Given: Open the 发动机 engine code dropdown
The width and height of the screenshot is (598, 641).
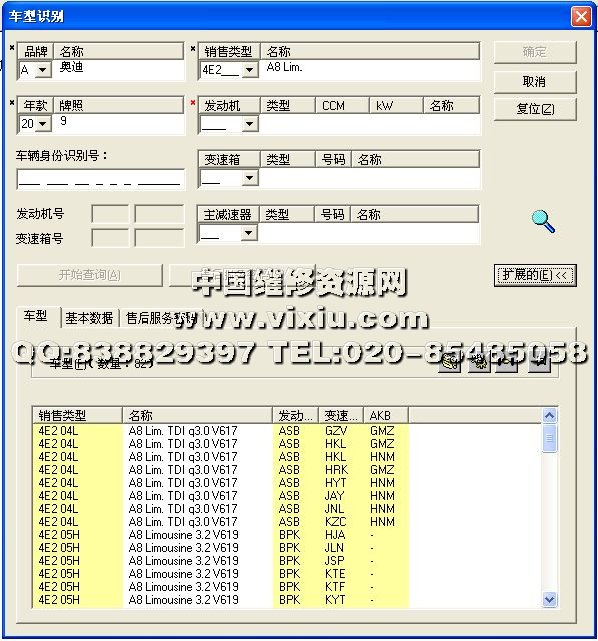Looking at the screenshot, I should pos(249,123).
